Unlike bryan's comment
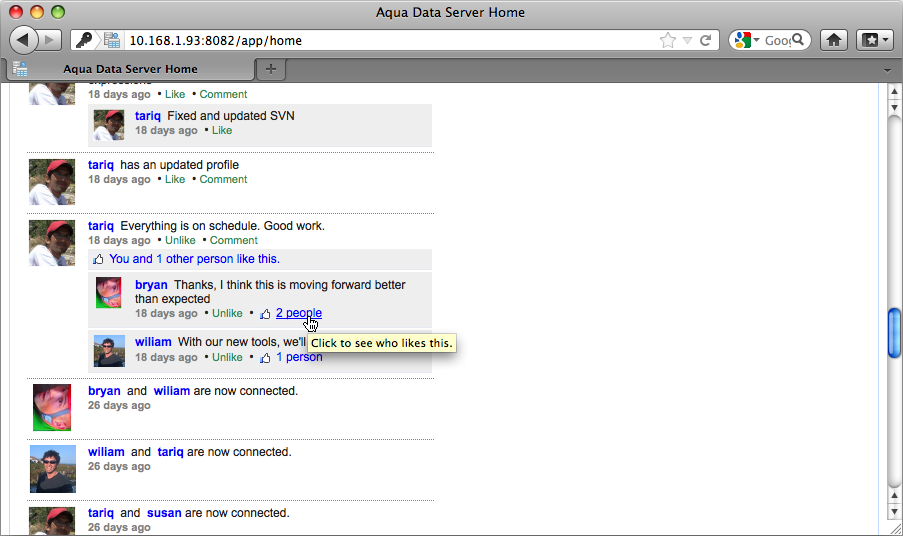 (x=227, y=313)
